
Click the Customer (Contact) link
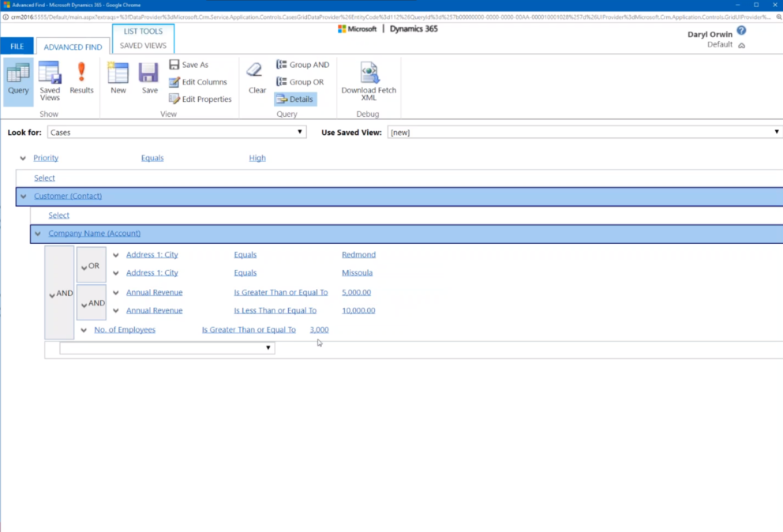68,196
